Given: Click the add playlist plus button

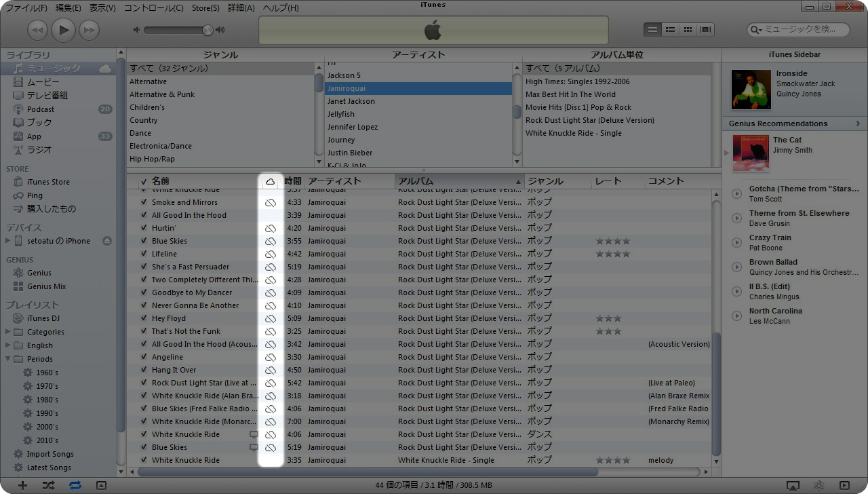Looking at the screenshot, I should pyautogui.click(x=22, y=485).
